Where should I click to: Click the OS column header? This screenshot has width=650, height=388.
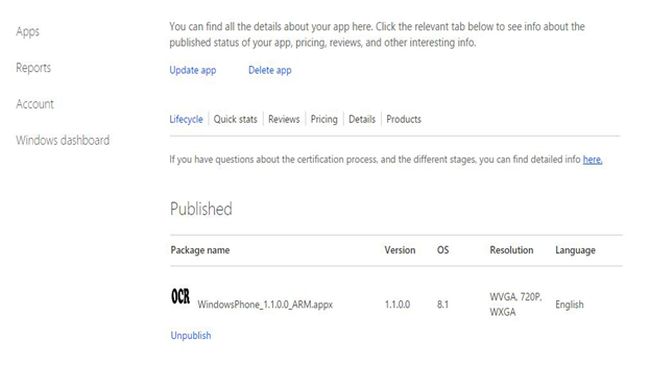pyautogui.click(x=443, y=250)
